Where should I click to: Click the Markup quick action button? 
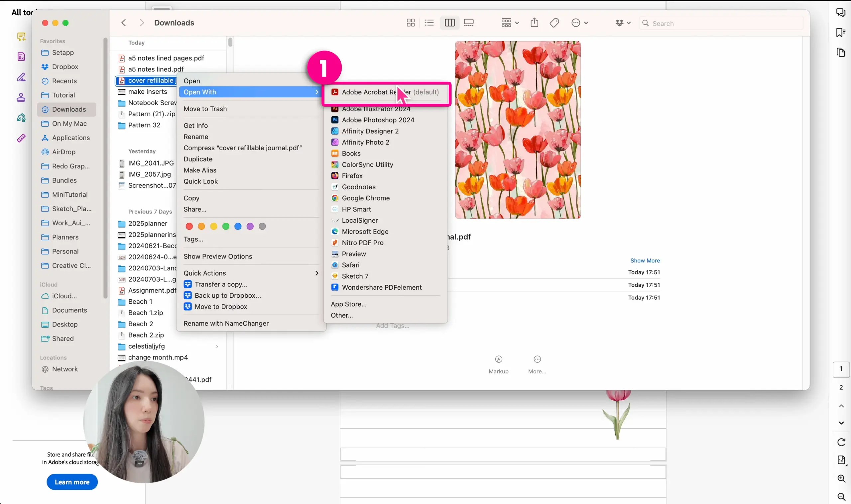(498, 364)
